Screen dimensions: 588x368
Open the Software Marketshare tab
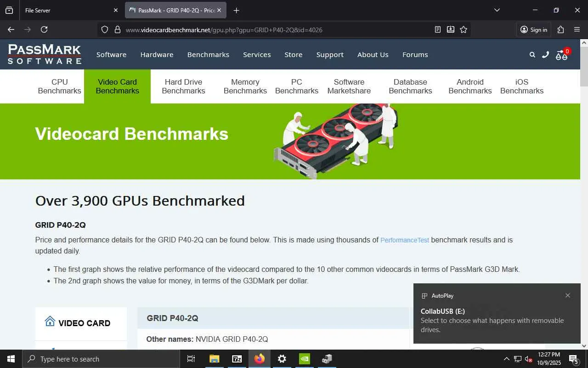349,86
